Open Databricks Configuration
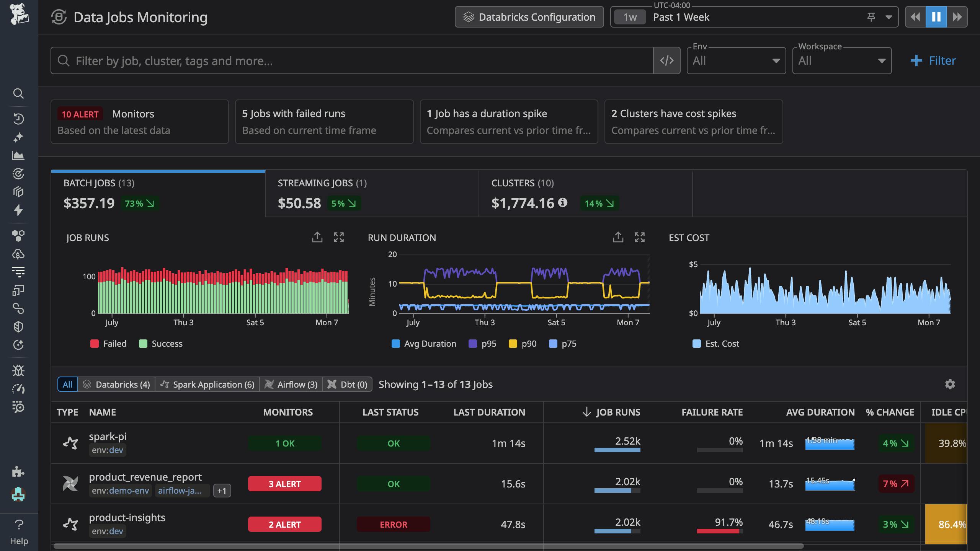The width and height of the screenshot is (980, 551). pyautogui.click(x=528, y=17)
